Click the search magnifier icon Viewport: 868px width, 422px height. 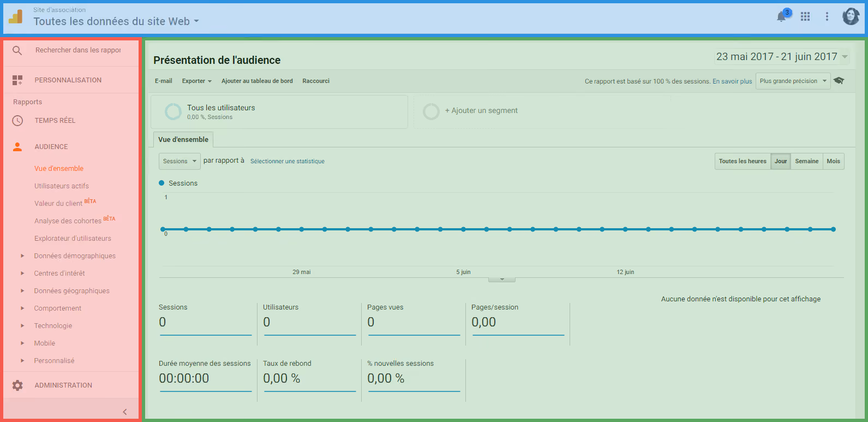pyautogui.click(x=17, y=50)
